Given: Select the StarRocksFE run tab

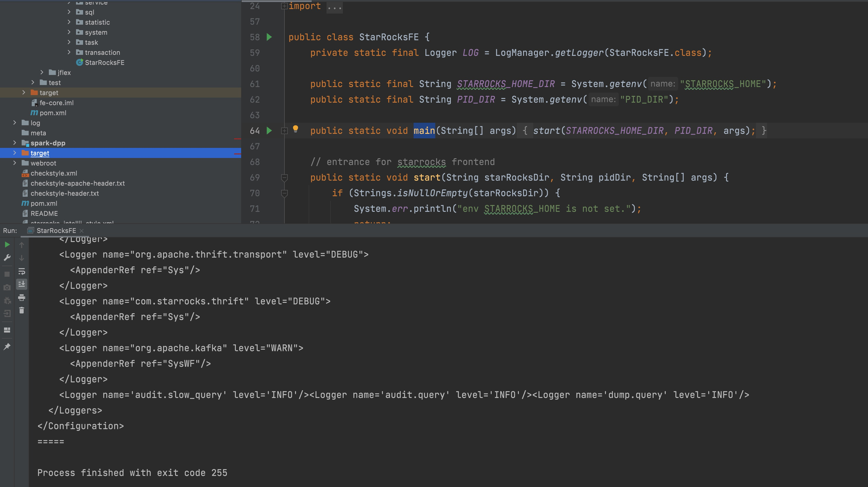Looking at the screenshot, I should [56, 231].
